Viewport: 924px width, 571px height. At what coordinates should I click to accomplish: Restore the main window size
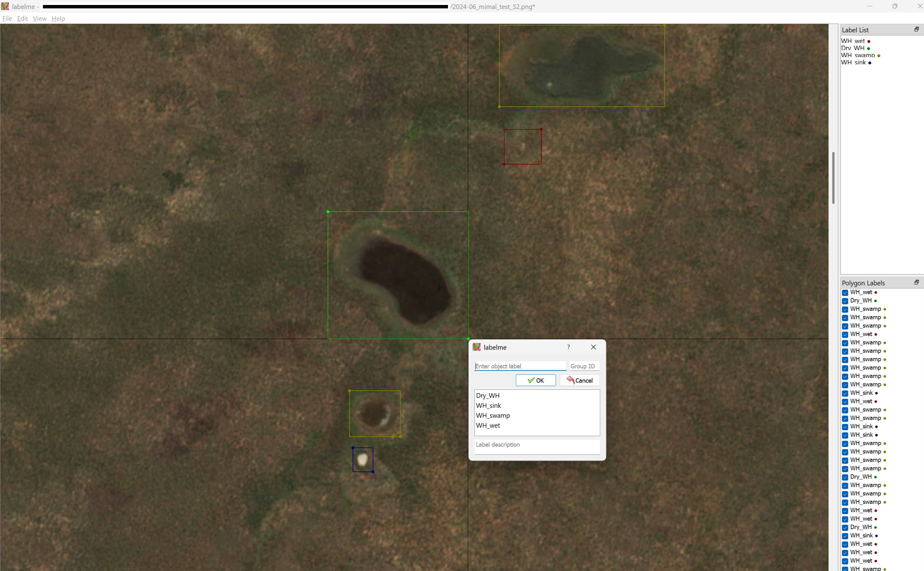[x=895, y=7]
